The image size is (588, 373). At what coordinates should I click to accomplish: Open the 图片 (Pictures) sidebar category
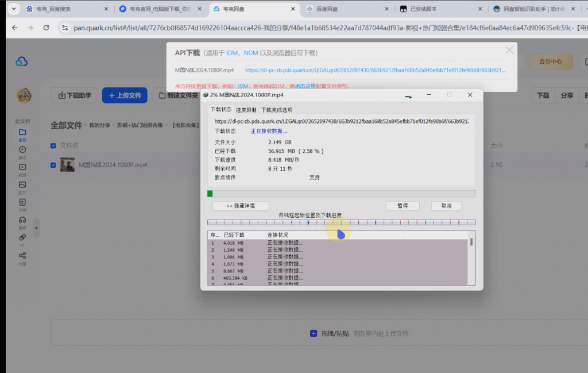click(x=22, y=186)
